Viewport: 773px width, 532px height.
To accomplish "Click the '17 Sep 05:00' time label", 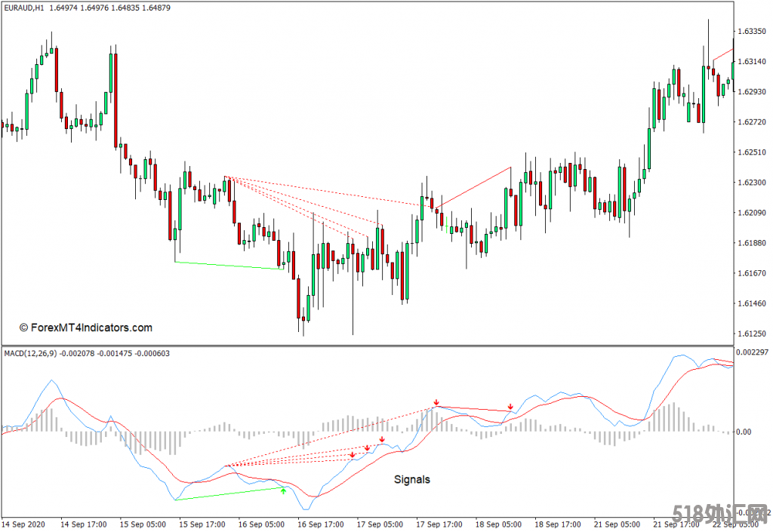I will click(x=380, y=524).
